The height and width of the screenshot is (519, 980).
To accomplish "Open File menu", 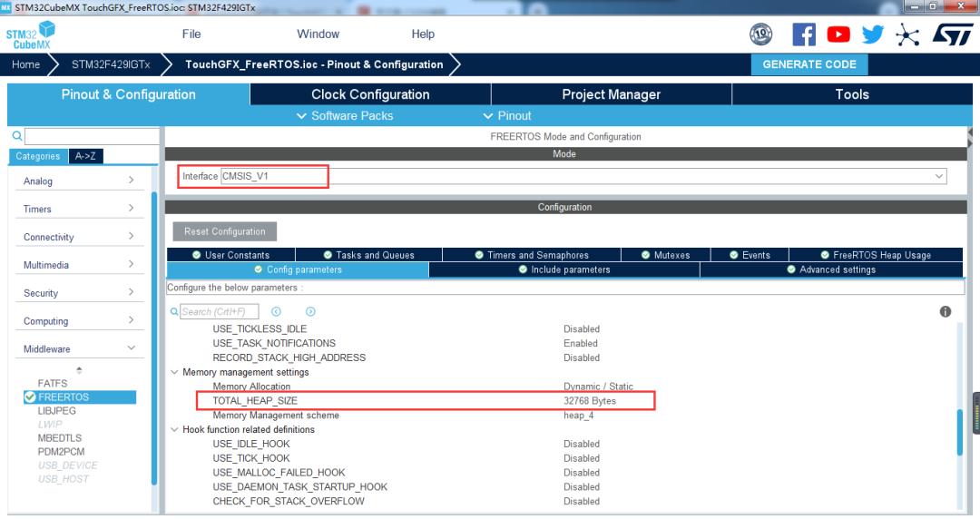I will (x=191, y=34).
